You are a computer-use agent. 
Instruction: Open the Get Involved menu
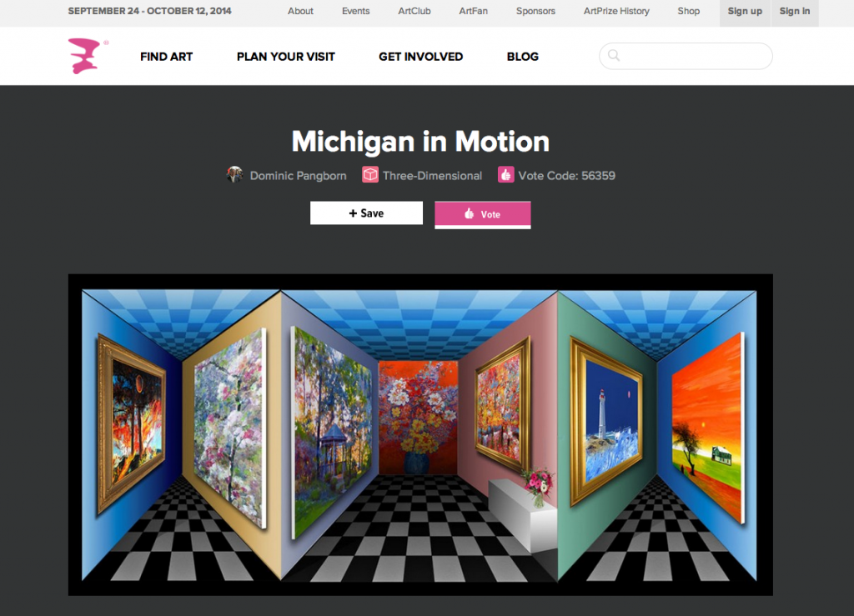pyautogui.click(x=421, y=57)
